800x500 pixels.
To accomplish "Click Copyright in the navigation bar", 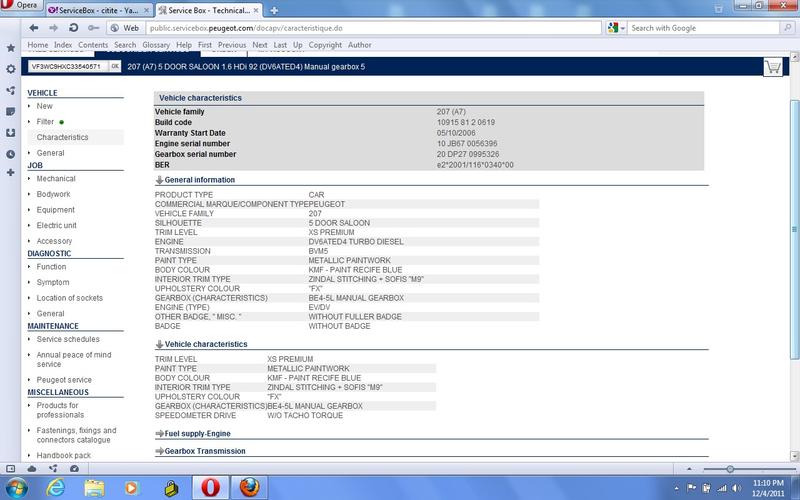I will 325,45.
